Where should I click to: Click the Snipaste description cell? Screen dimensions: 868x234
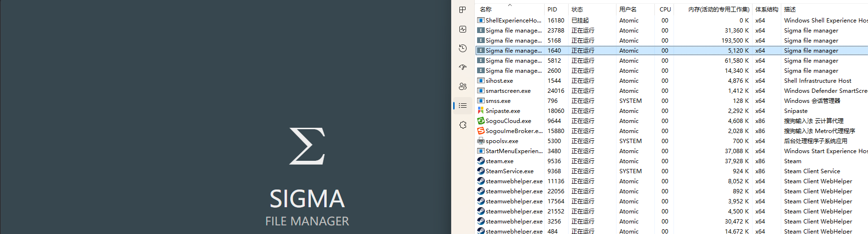[796, 111]
